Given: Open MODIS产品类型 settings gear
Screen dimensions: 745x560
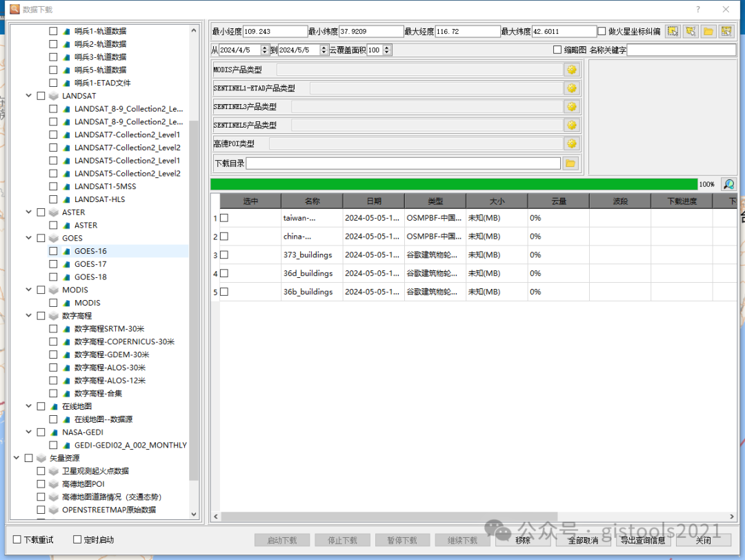Looking at the screenshot, I should pos(572,70).
